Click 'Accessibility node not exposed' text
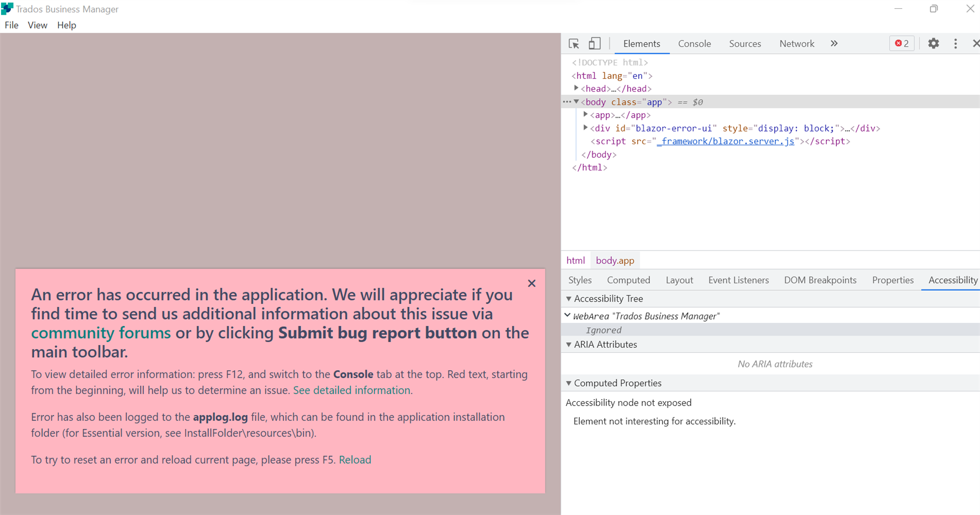 click(x=629, y=403)
